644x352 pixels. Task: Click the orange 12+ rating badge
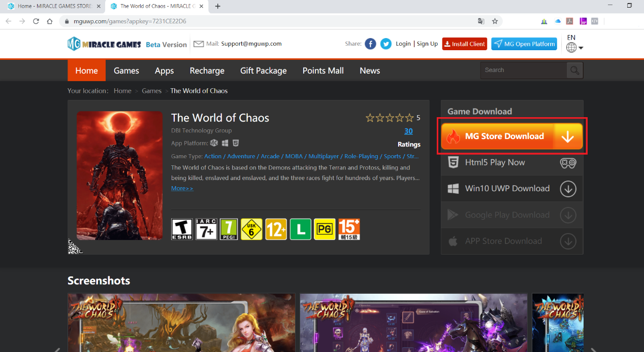click(x=276, y=229)
